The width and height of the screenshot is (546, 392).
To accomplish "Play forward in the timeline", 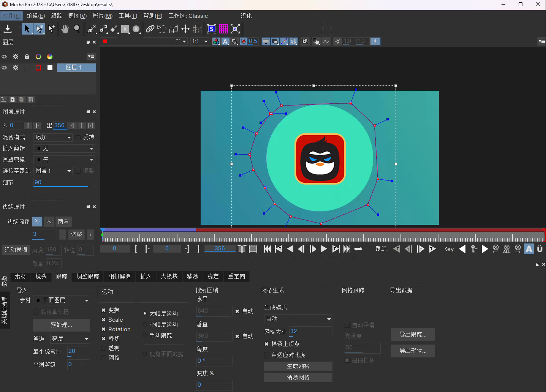I will pyautogui.click(x=324, y=249).
